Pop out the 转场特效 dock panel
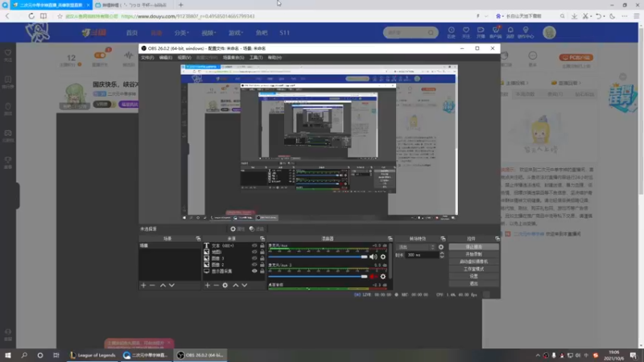Viewport: 644px width, 362px height. 443,238
